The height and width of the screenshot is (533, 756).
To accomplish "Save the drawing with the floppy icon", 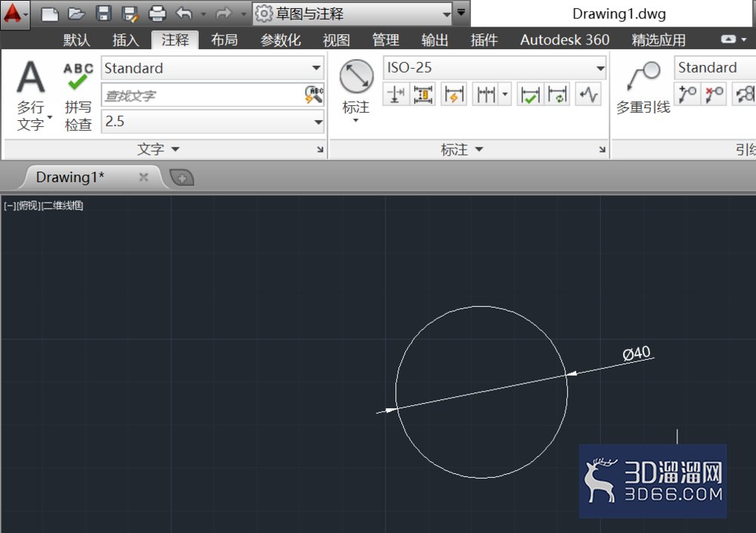I will pyautogui.click(x=103, y=14).
